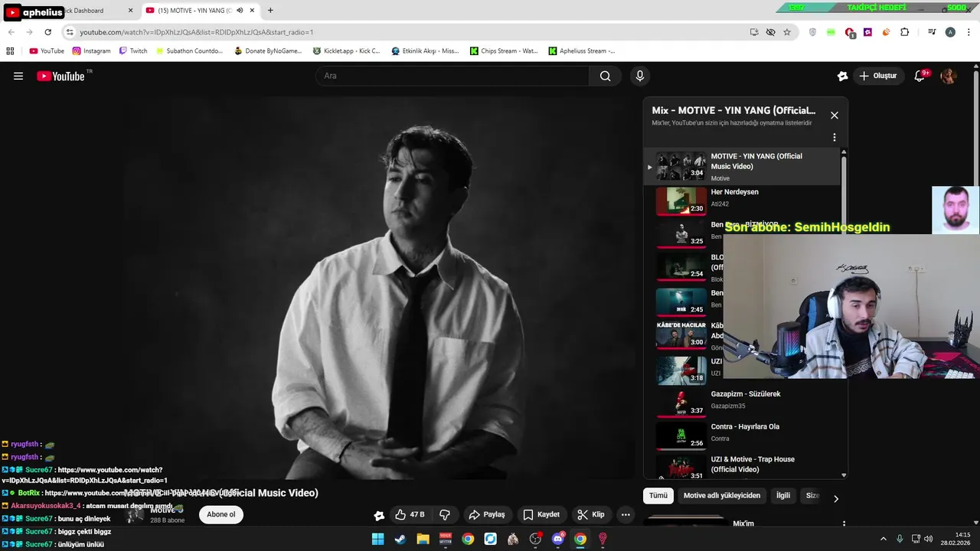Click the Chrome address bar URL
Screen dimensions: 980x551
[x=197, y=32]
